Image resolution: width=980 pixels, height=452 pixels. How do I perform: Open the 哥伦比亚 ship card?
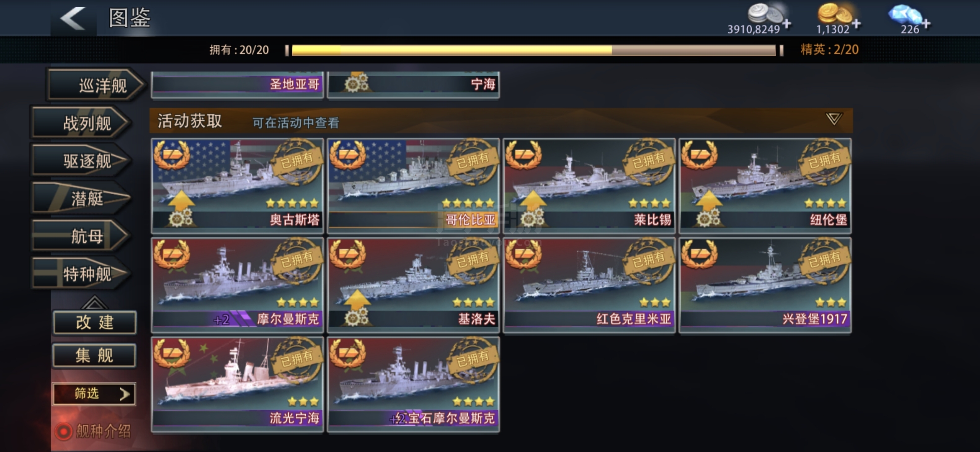coord(413,186)
